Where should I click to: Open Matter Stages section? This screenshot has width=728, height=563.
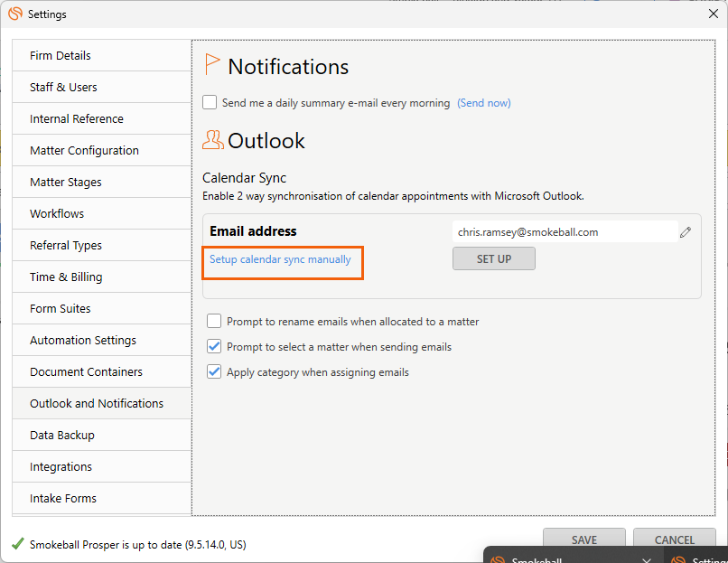(x=102, y=182)
